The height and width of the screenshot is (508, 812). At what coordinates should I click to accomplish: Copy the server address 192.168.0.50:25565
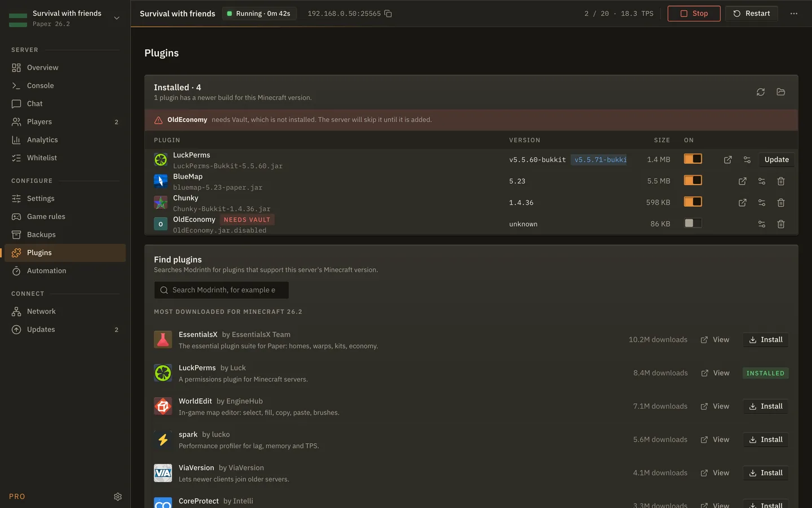click(388, 14)
